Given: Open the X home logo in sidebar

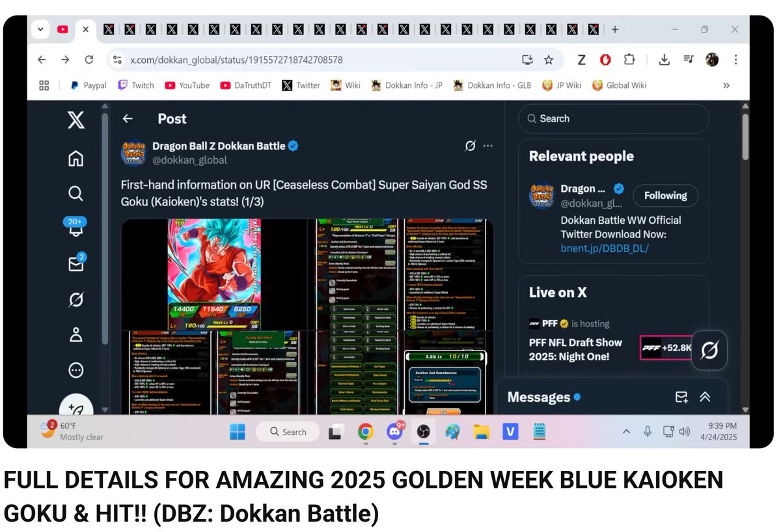Looking at the screenshot, I should click(x=75, y=120).
